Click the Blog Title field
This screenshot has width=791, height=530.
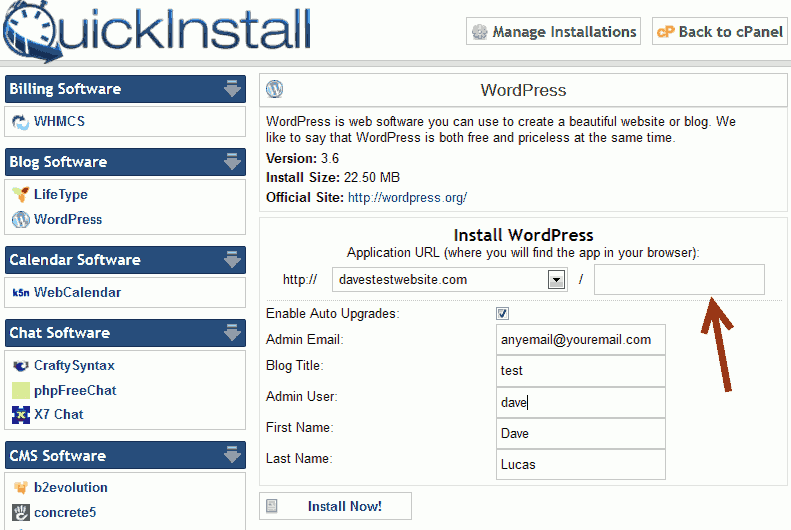[x=581, y=371]
